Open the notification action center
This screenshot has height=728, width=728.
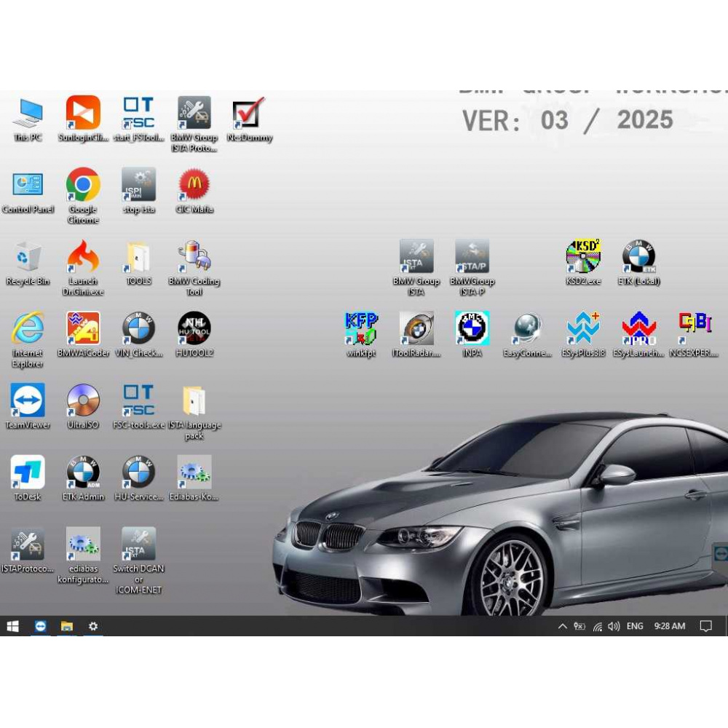click(x=705, y=626)
